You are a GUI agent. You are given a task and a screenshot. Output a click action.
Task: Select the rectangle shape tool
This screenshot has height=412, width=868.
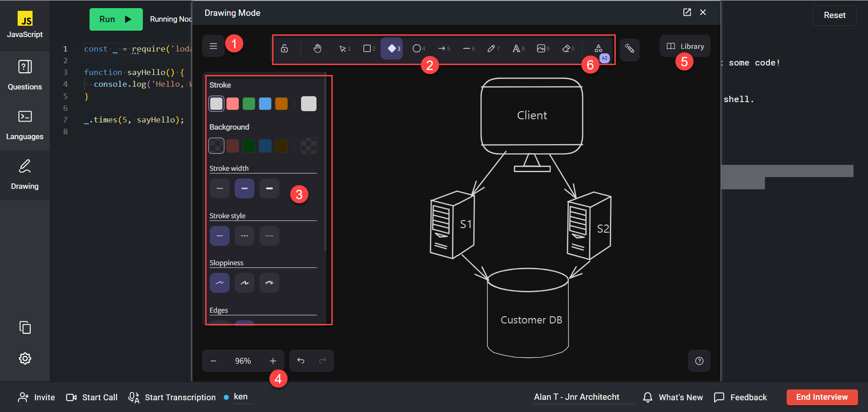pos(368,48)
